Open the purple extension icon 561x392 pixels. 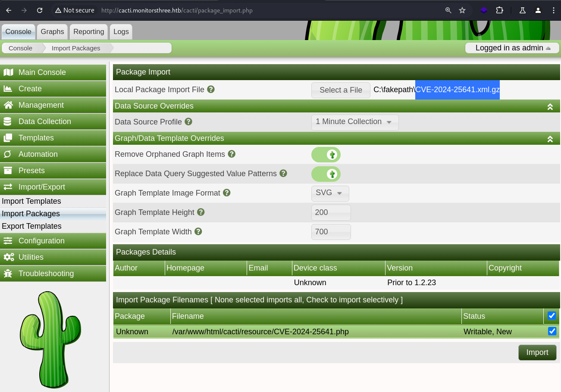[484, 10]
